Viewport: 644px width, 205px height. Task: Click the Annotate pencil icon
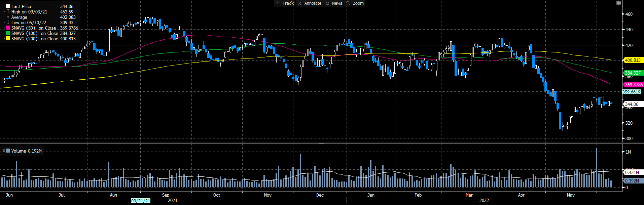coord(300,3)
